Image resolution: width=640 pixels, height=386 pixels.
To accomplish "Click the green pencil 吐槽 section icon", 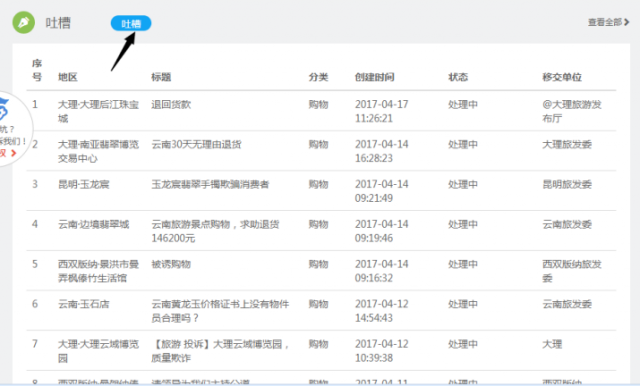I will [23, 22].
